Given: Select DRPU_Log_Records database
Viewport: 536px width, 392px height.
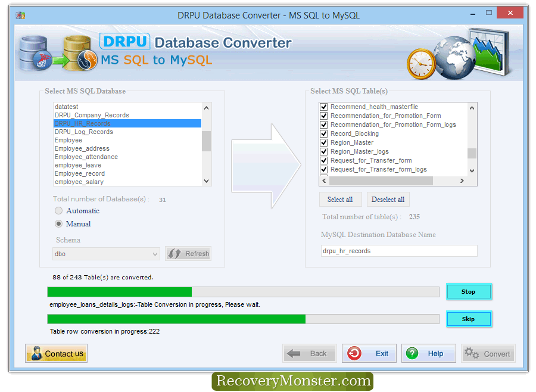Looking at the screenshot, I should pyautogui.click(x=127, y=132).
